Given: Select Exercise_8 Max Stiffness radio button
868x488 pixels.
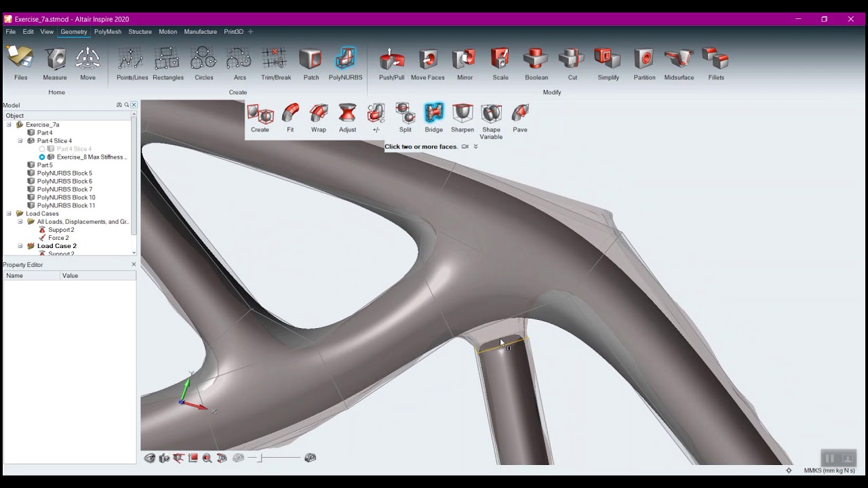Looking at the screenshot, I should (x=42, y=157).
